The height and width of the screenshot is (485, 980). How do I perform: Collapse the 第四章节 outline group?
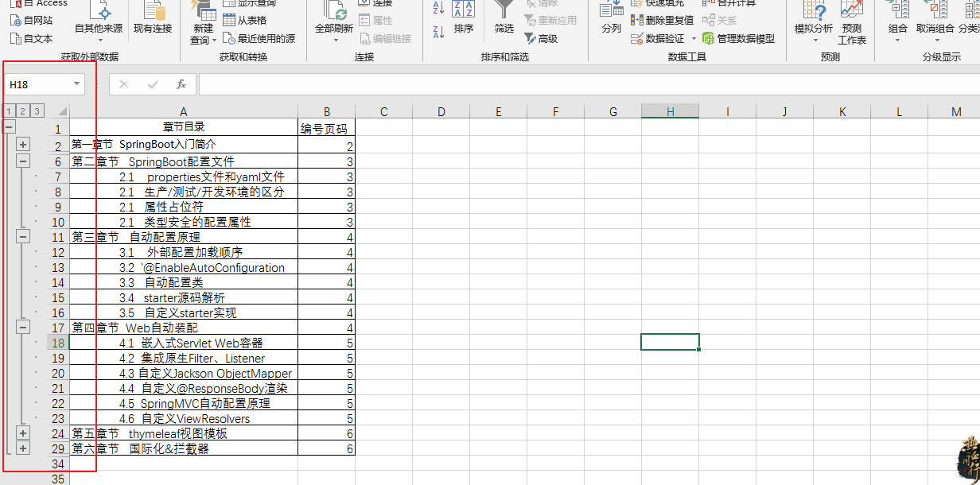[x=23, y=328]
